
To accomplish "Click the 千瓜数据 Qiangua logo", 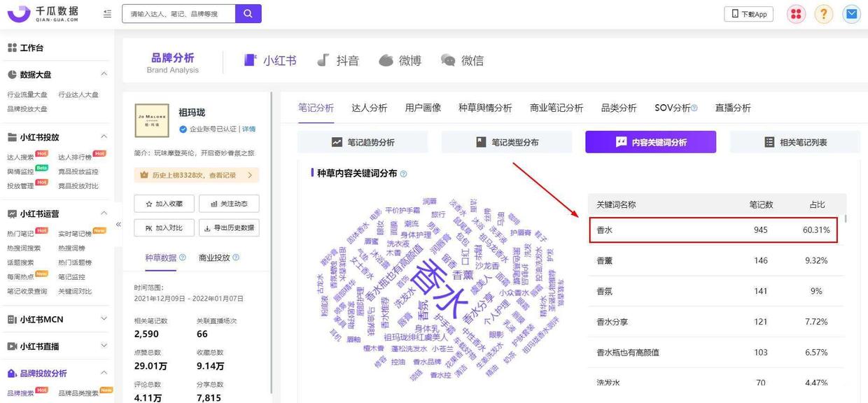I will (42, 13).
